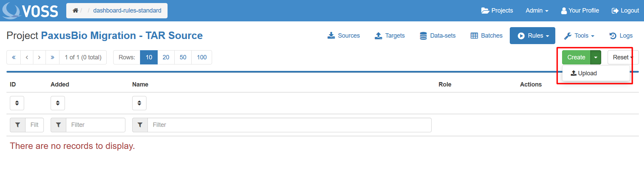Toggle sort order for Name column
644x173 pixels.
point(139,103)
